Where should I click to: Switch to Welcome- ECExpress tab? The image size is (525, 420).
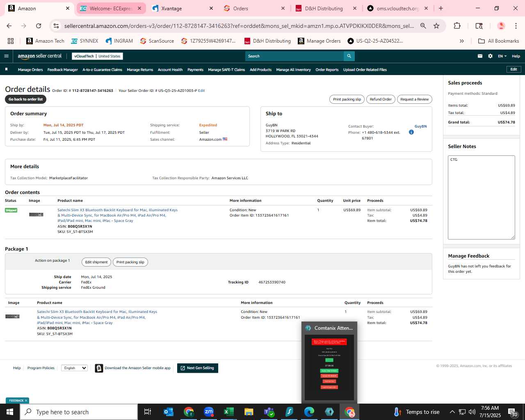(x=111, y=8)
